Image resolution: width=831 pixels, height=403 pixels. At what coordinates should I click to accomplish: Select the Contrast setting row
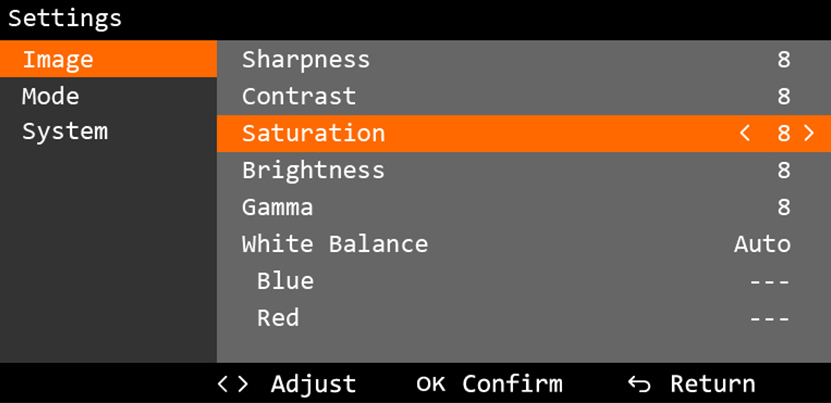[x=524, y=97]
